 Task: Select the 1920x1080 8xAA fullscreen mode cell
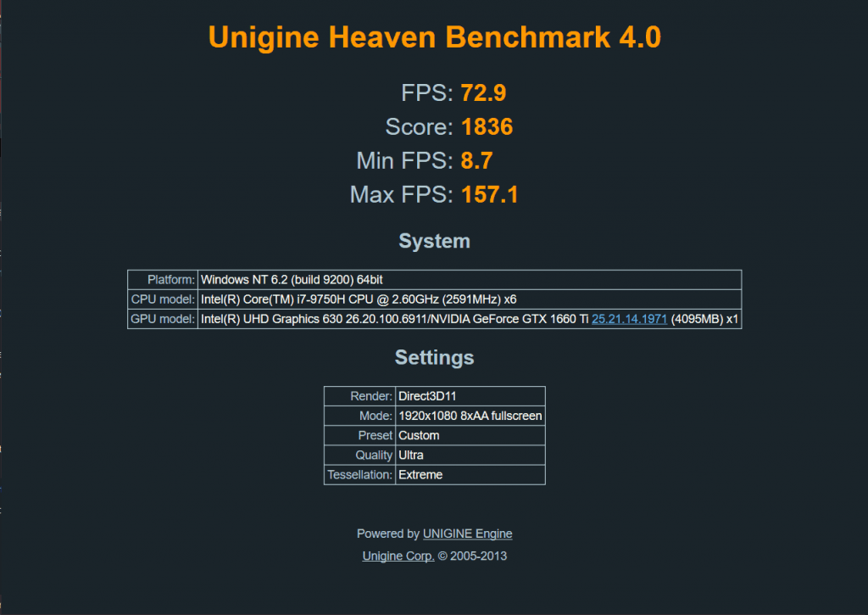pyautogui.click(x=470, y=416)
